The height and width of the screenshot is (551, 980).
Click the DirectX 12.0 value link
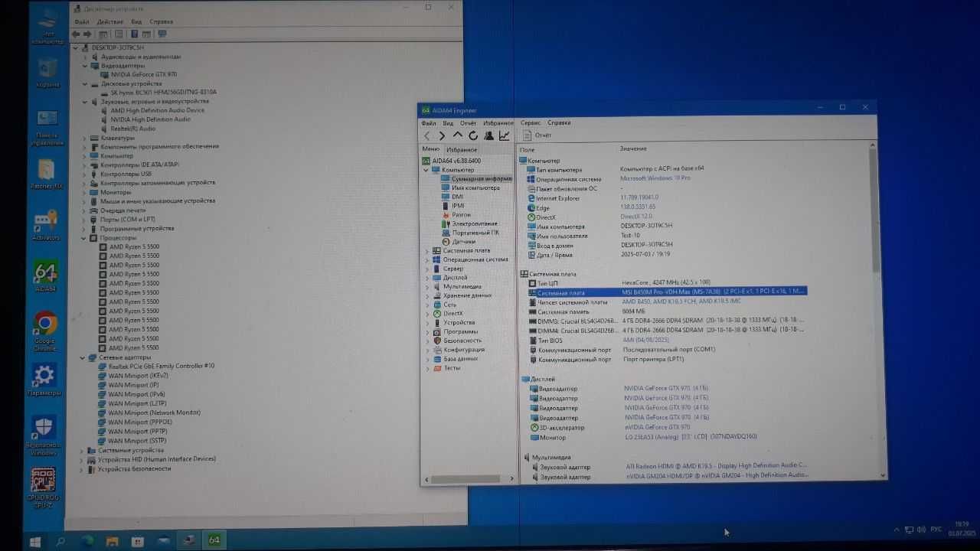point(636,217)
